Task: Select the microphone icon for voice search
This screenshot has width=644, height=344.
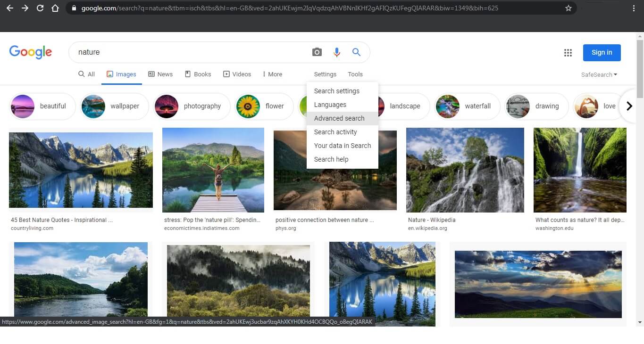Action: (x=337, y=52)
